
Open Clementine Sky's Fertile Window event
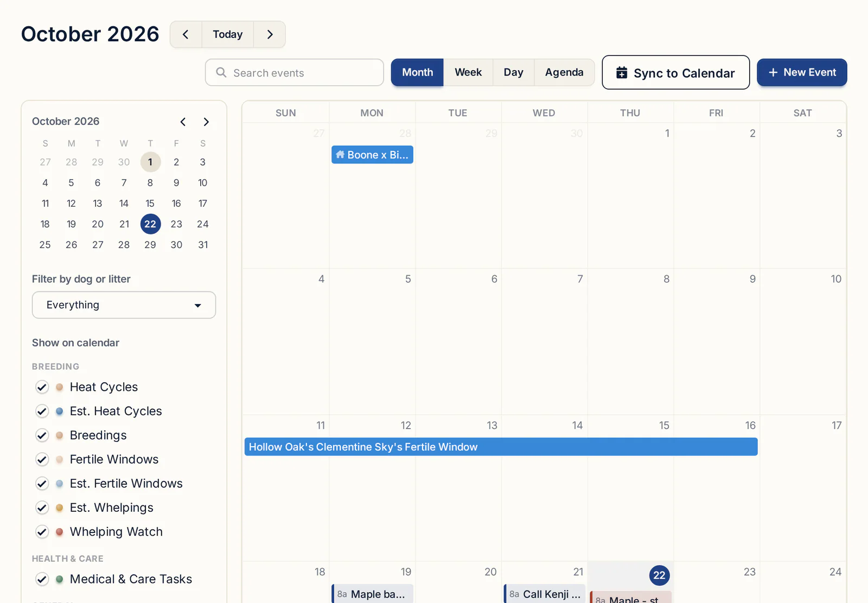(x=501, y=447)
